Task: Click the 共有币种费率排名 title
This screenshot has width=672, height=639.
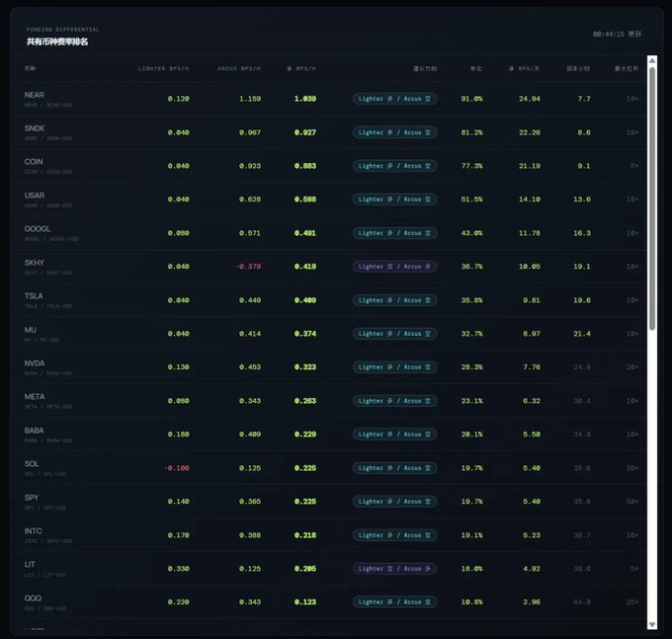Action: point(57,41)
